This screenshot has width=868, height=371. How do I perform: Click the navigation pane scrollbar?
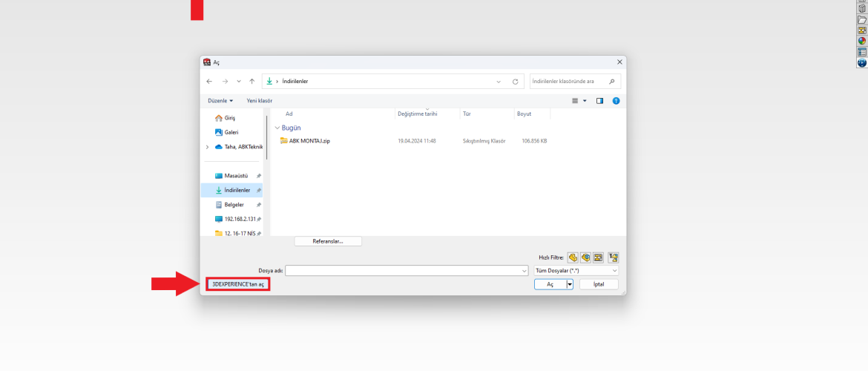point(267,139)
